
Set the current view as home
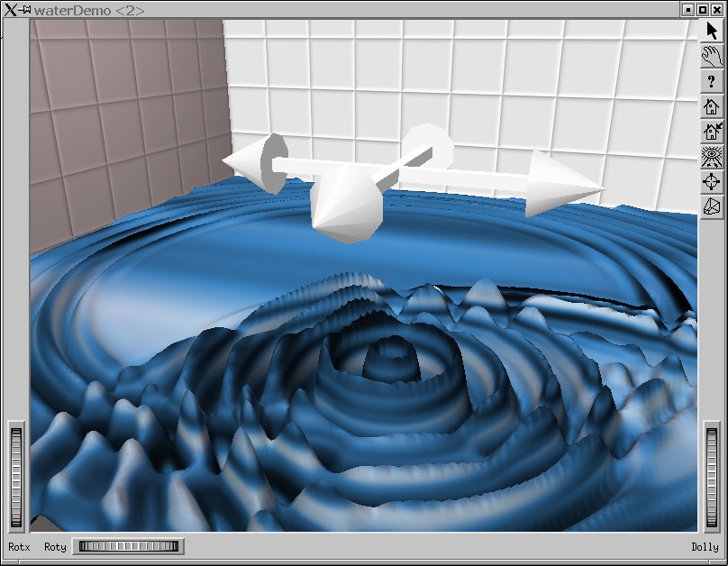pyautogui.click(x=711, y=132)
